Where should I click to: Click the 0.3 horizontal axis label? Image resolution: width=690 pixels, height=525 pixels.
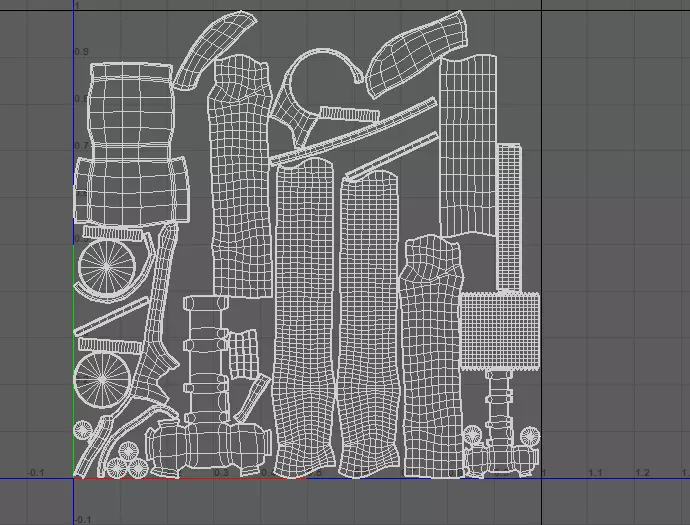221,473
